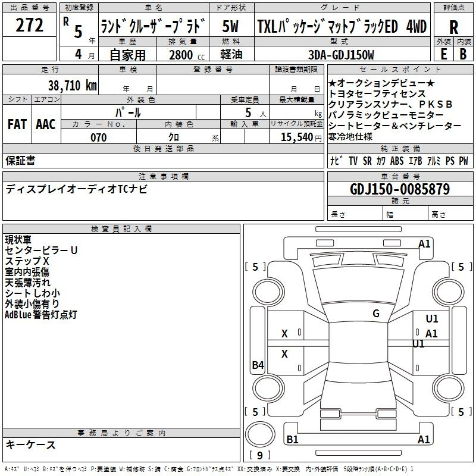Select AdBlue警告灯点灯 note
476x476 pixels.
click(x=41, y=315)
